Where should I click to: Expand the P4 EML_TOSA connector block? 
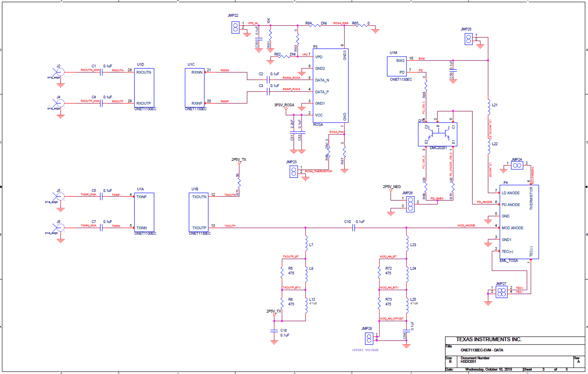(520, 221)
